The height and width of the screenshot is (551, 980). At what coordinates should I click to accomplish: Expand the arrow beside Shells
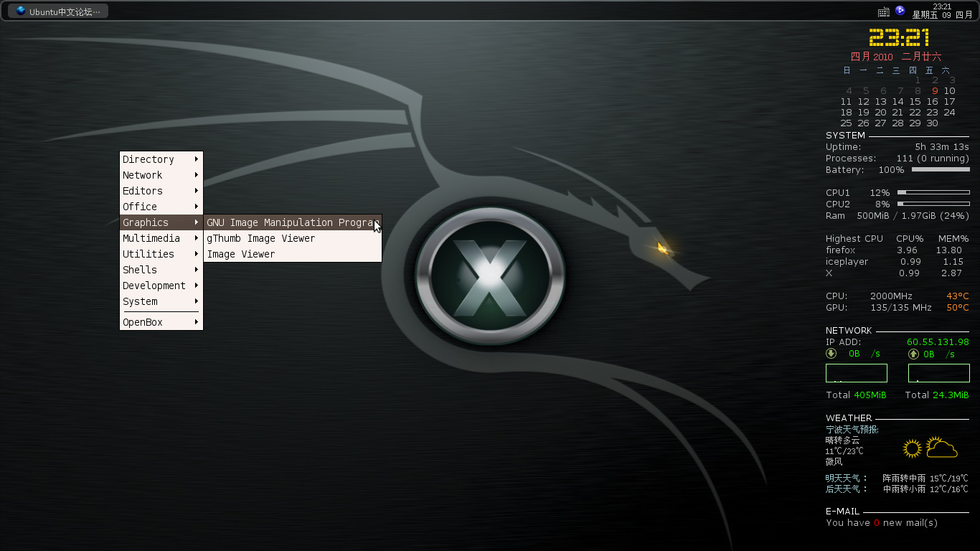click(196, 270)
